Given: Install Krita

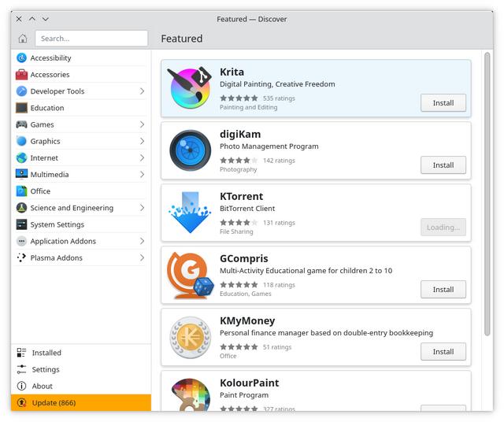Looking at the screenshot, I should click(x=443, y=103).
